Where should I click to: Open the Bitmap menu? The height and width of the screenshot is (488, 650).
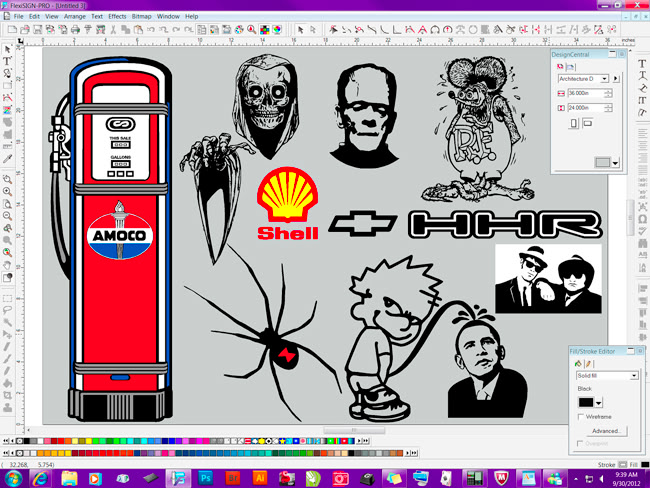coord(141,17)
